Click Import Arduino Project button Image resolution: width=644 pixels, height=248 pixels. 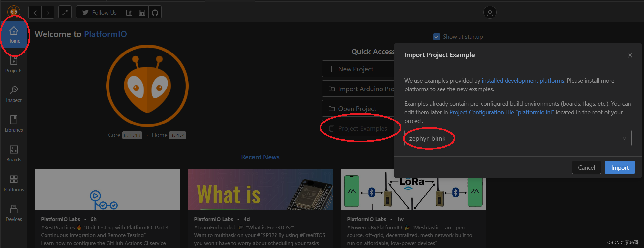point(358,89)
